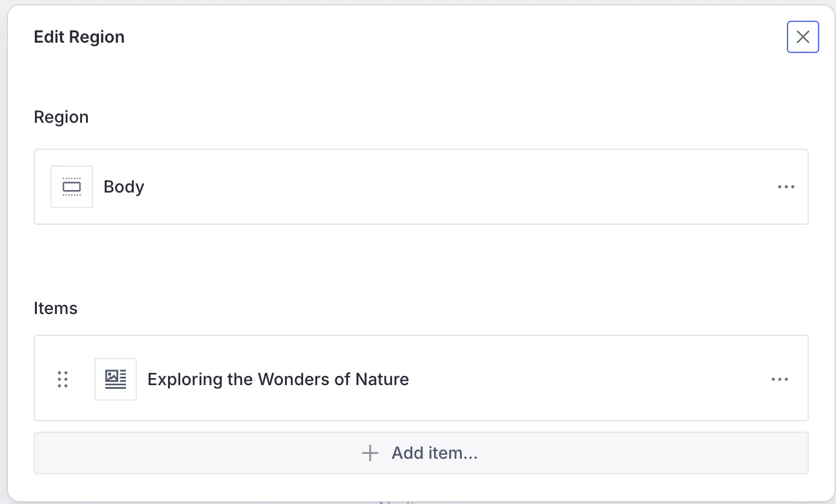836x504 pixels.
Task: Click blank dialog space between Region and Items
Action: (x=420, y=265)
